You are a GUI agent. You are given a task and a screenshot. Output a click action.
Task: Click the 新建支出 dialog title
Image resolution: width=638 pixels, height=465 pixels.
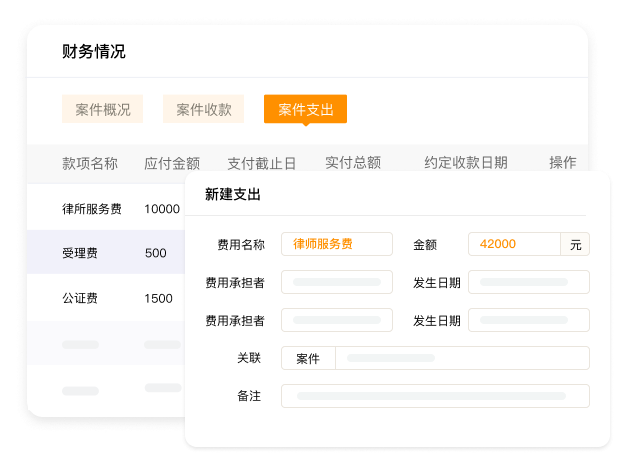233,194
